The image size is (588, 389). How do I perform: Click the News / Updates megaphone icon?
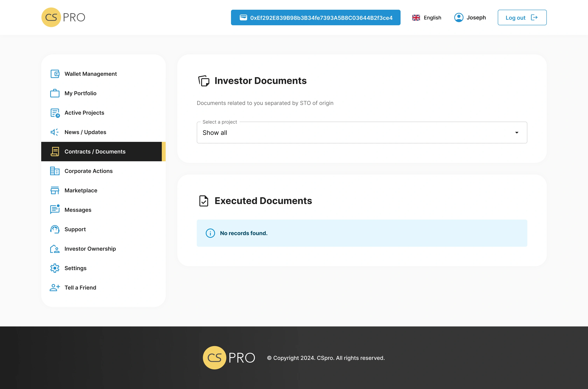coord(55,132)
